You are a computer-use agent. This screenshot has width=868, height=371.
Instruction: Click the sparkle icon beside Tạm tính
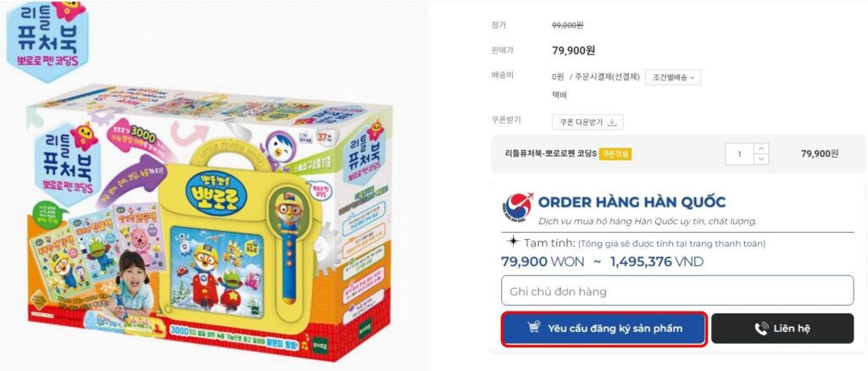click(513, 241)
